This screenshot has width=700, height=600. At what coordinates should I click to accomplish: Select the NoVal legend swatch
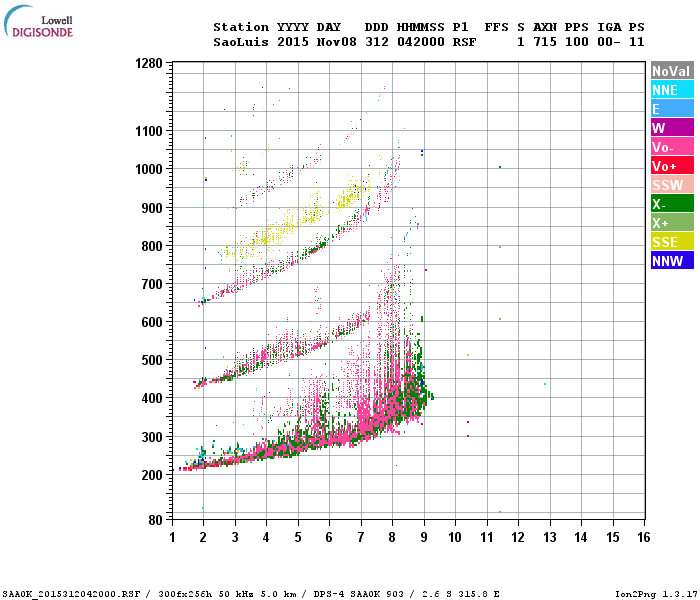pyautogui.click(x=672, y=71)
